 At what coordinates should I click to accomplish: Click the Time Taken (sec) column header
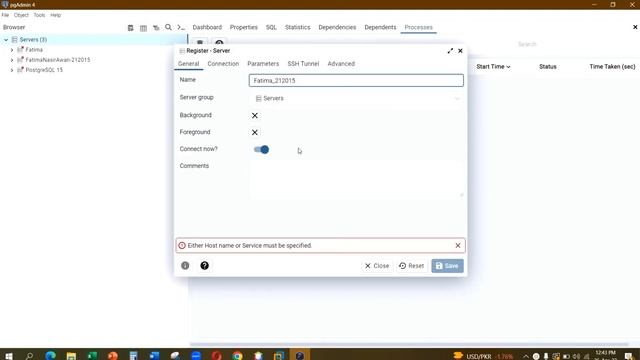[612, 67]
